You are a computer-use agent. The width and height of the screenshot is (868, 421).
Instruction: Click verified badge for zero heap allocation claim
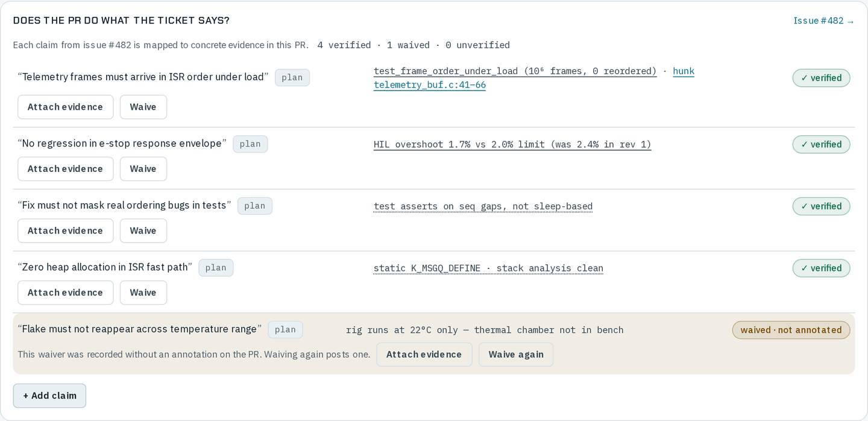pyautogui.click(x=821, y=268)
